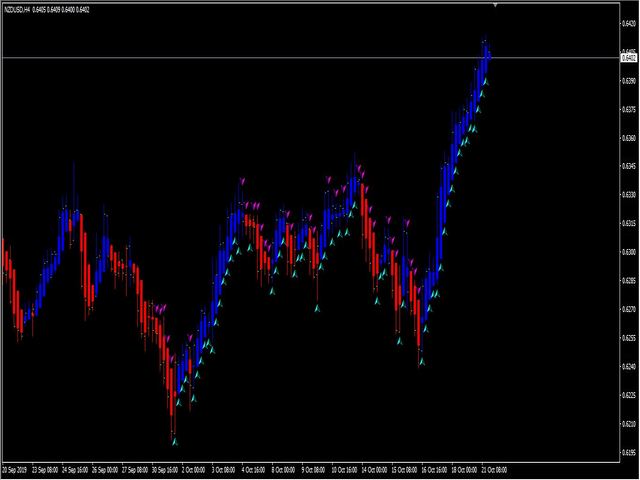
Task: Click the 0.6390 price axis label
Action: 629,81
